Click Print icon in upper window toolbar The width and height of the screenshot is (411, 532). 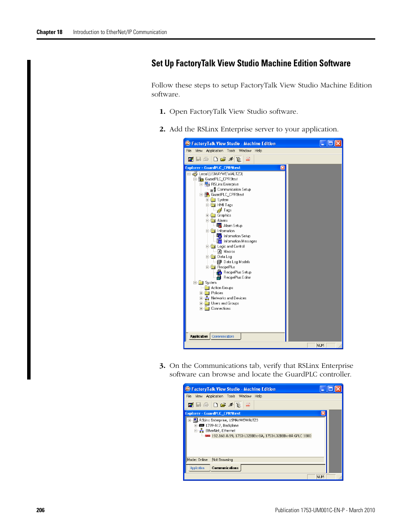pos(206,159)
